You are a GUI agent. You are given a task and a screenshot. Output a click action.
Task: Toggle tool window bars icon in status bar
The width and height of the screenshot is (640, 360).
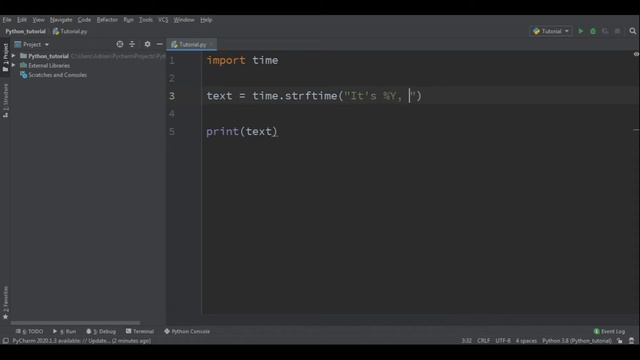pyautogui.click(x=5, y=341)
